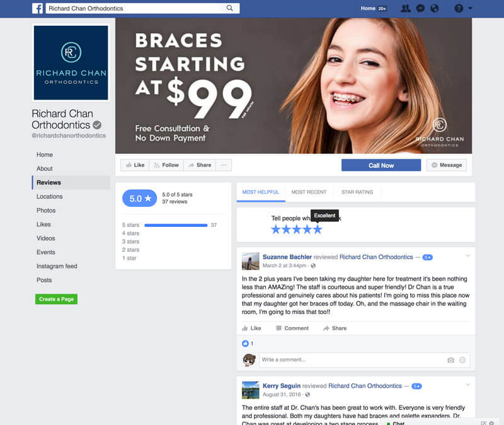
Task: Open the more options ellipsis button
Action: (224, 165)
